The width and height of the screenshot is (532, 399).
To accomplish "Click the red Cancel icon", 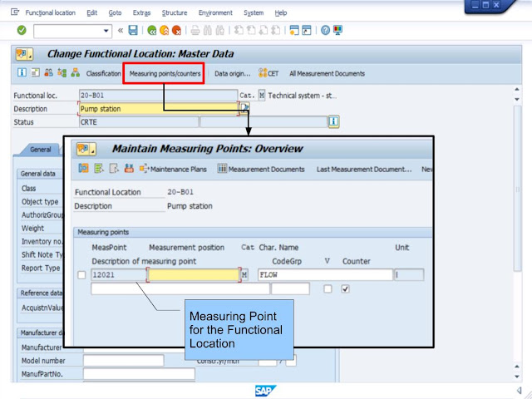I will tap(176, 31).
